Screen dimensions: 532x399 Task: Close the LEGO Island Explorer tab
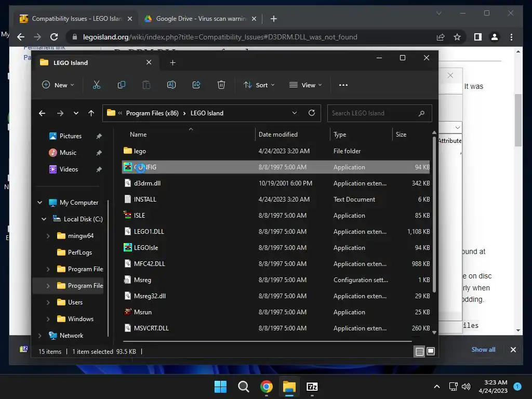coord(149,62)
